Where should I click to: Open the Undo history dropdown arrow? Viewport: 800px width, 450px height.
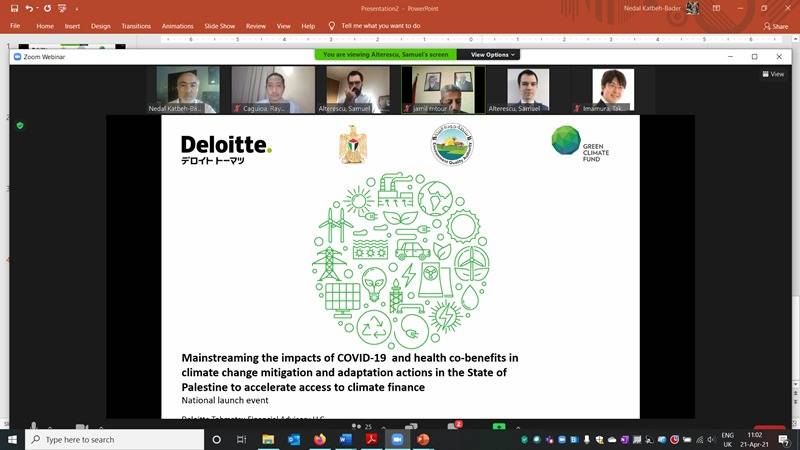point(37,8)
